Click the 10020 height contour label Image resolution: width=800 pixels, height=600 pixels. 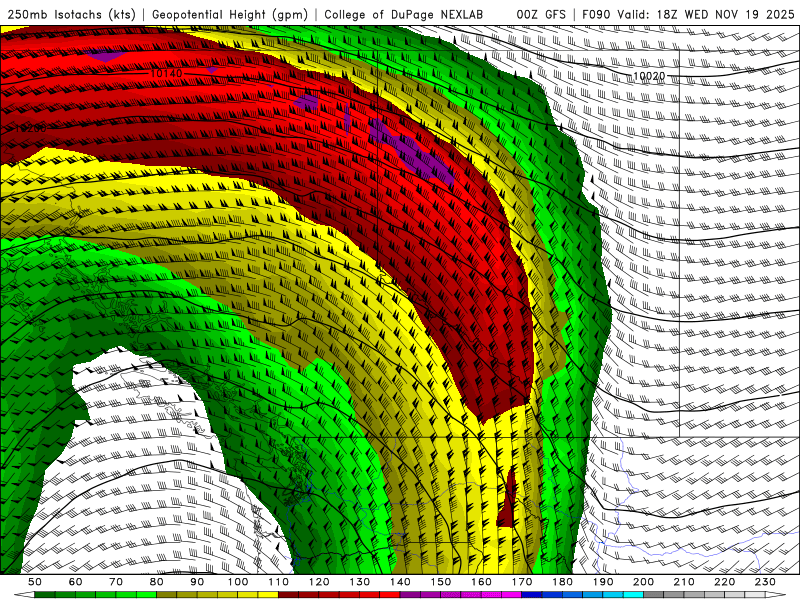[649, 76]
